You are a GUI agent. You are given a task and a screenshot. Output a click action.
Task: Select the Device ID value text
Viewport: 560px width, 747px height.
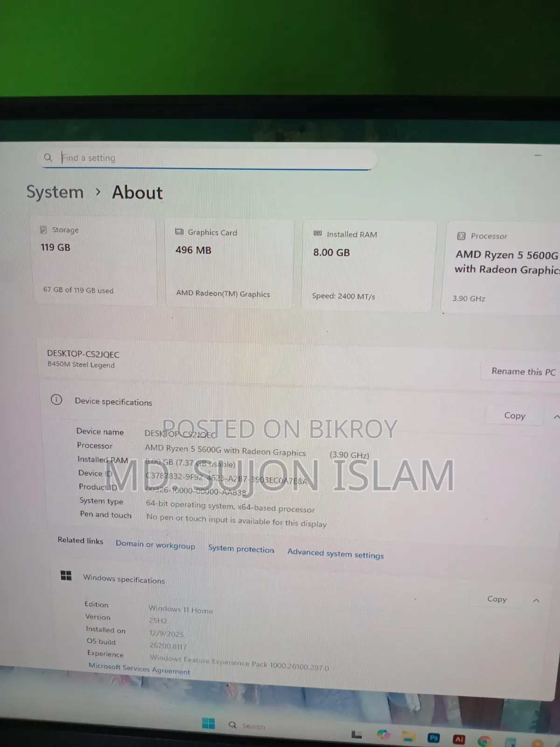click(226, 479)
